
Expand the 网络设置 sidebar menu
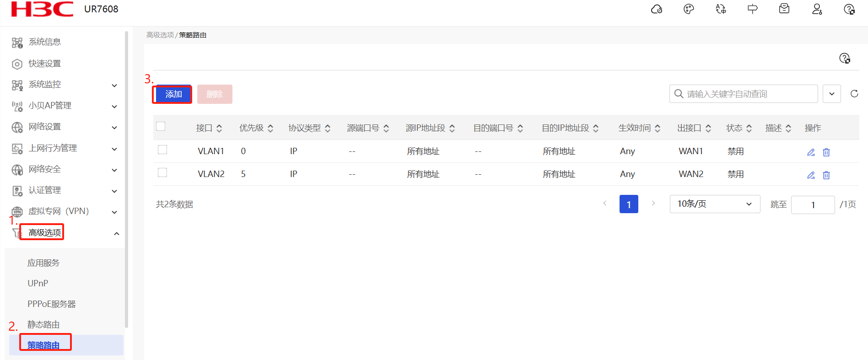[64, 127]
